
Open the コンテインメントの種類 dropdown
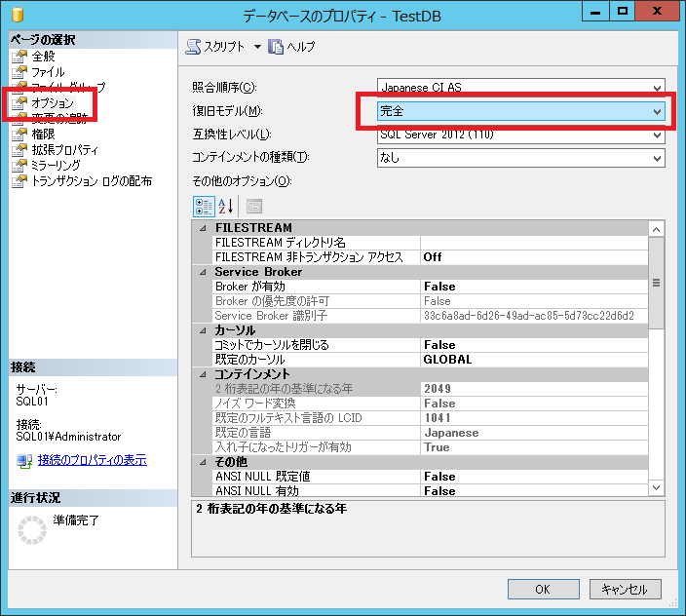[656, 157]
